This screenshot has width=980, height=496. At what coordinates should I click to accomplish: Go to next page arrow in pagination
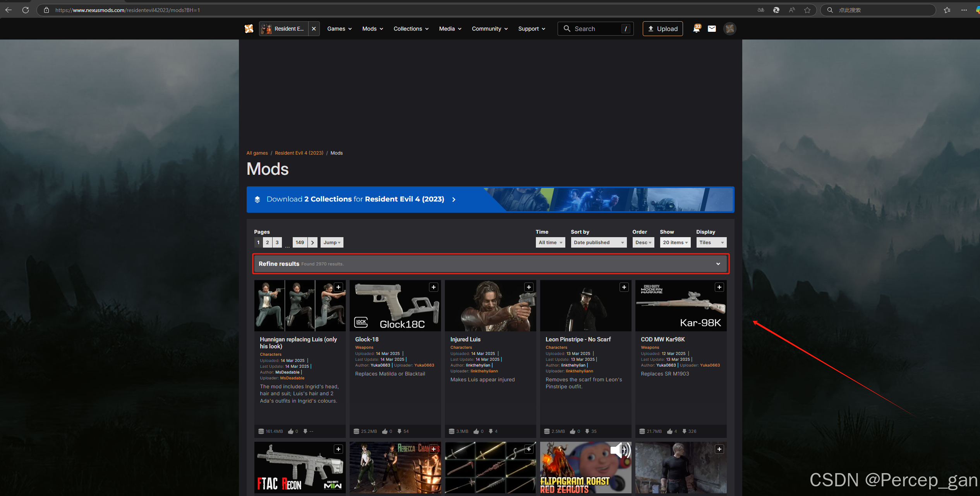pos(312,243)
